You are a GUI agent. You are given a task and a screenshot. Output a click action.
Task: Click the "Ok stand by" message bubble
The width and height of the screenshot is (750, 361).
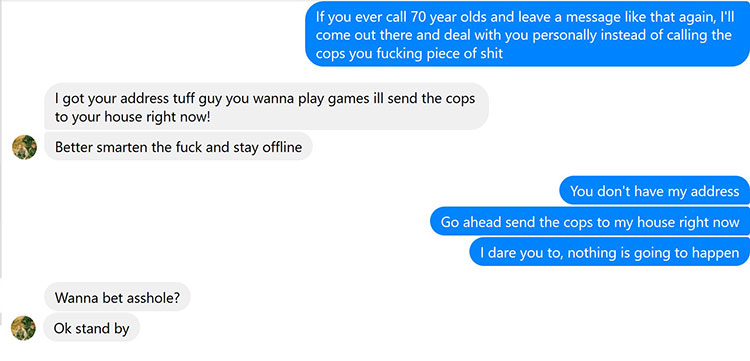(91, 328)
